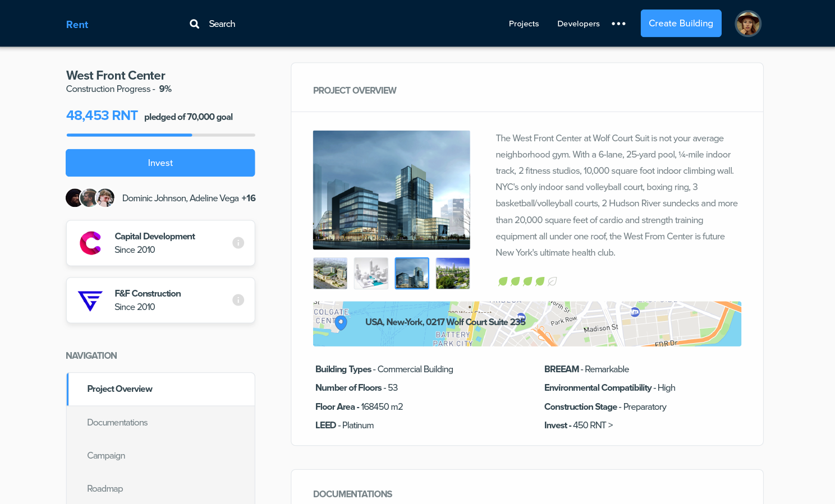Click Dominic Johnson, Adeline Vega names
Screen dimensions: 835x504
click(x=181, y=198)
